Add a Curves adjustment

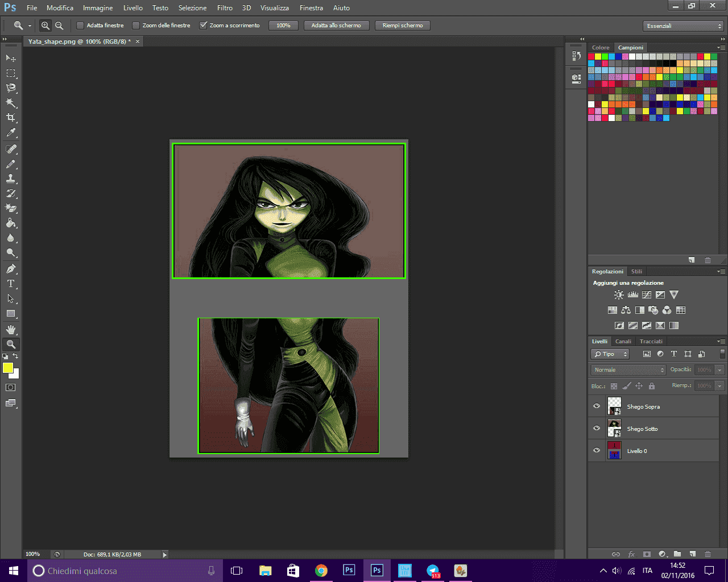pyautogui.click(x=647, y=294)
